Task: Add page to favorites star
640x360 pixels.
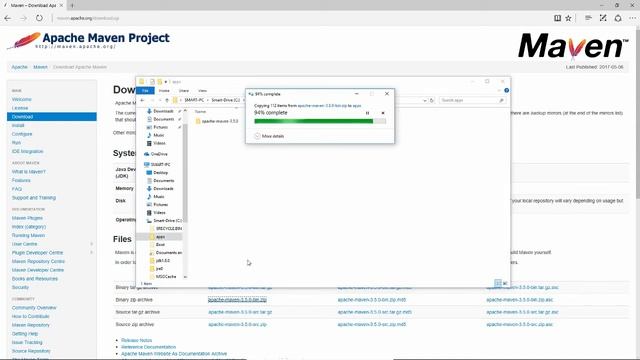Action: pos(568,18)
